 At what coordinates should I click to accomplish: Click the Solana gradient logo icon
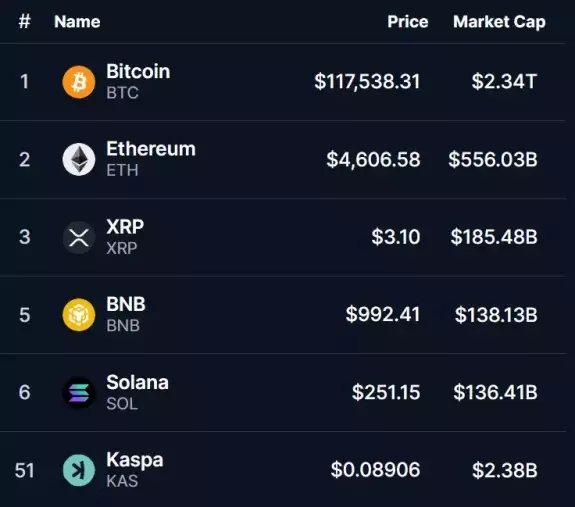(79, 393)
